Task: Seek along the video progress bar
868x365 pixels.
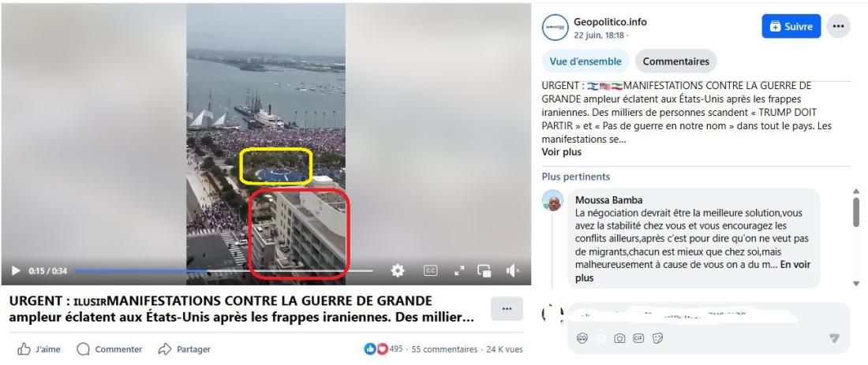Action: [223, 271]
